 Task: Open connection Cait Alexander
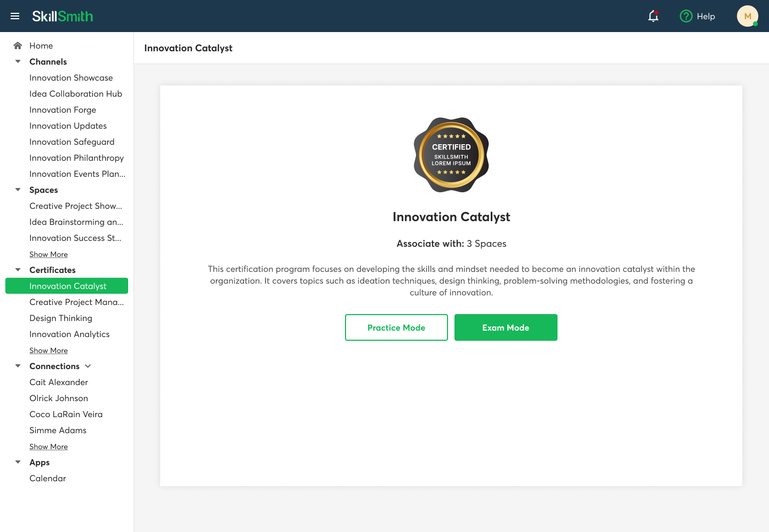coord(59,382)
